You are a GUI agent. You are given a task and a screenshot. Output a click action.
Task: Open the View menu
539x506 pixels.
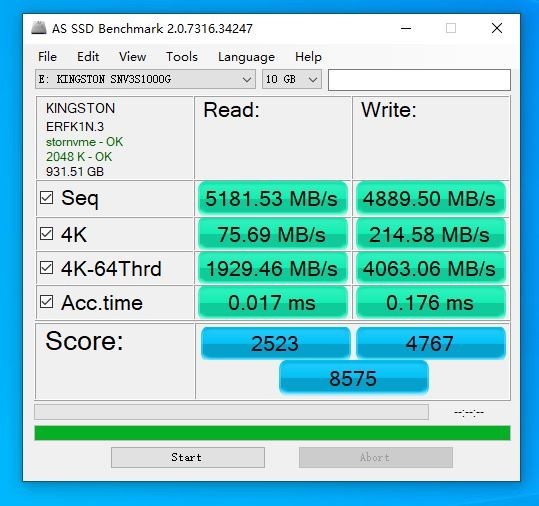click(x=133, y=57)
